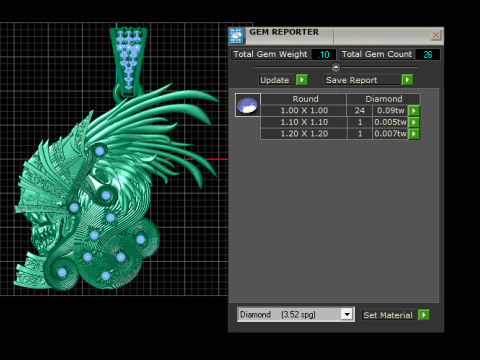The height and width of the screenshot is (360, 480).
Task: Click the Update button label
Action: 275,80
